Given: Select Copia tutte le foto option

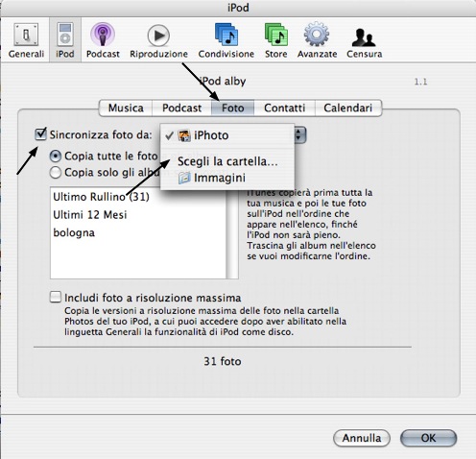Looking at the screenshot, I should (56, 157).
